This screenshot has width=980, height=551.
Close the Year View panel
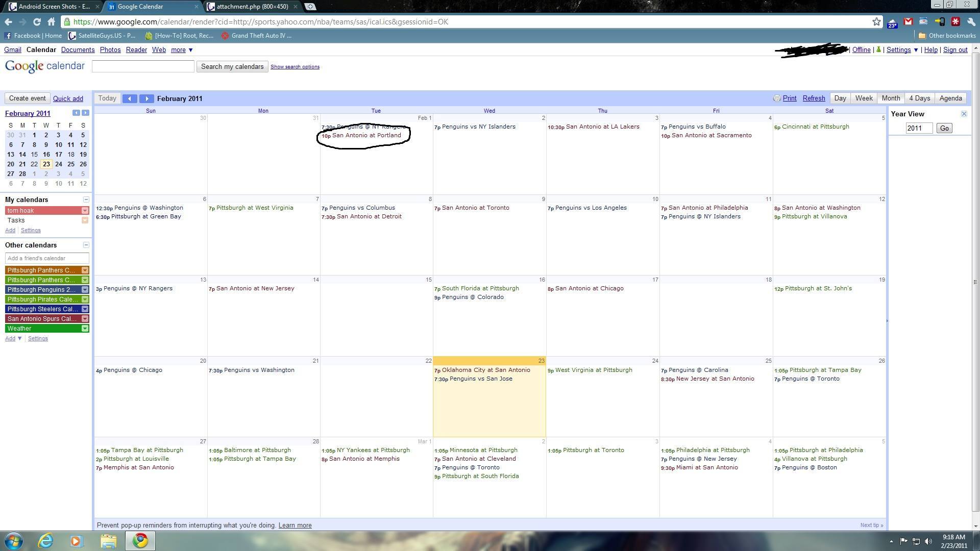(x=964, y=114)
